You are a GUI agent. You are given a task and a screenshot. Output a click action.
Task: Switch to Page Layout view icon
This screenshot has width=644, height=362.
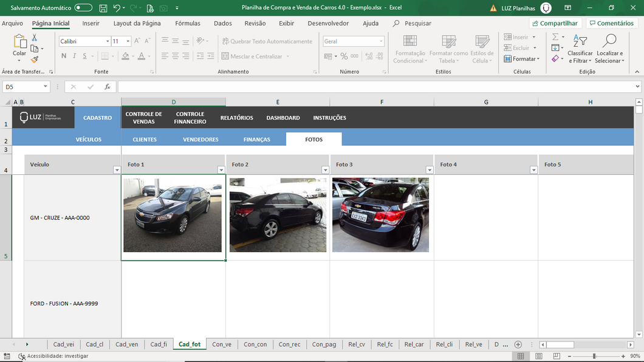coord(538,357)
